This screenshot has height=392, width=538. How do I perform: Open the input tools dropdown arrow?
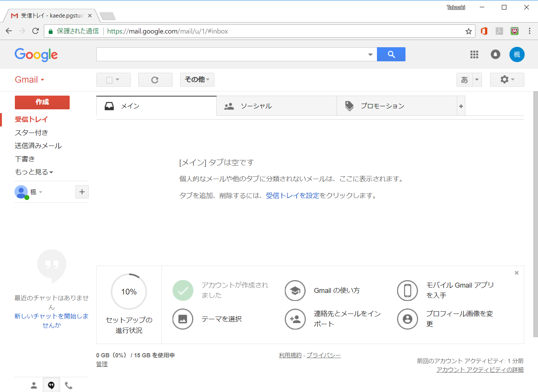tap(477, 80)
